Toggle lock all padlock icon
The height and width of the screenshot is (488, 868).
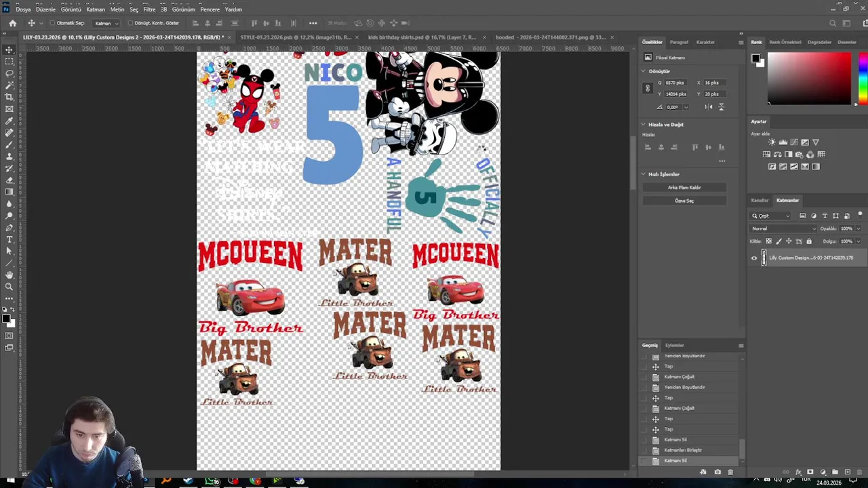pyautogui.click(x=809, y=241)
